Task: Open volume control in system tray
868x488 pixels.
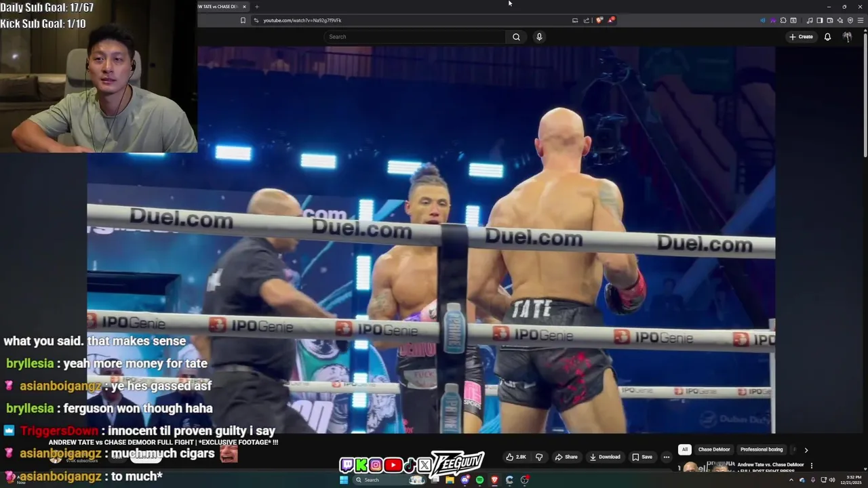Action: tap(832, 480)
